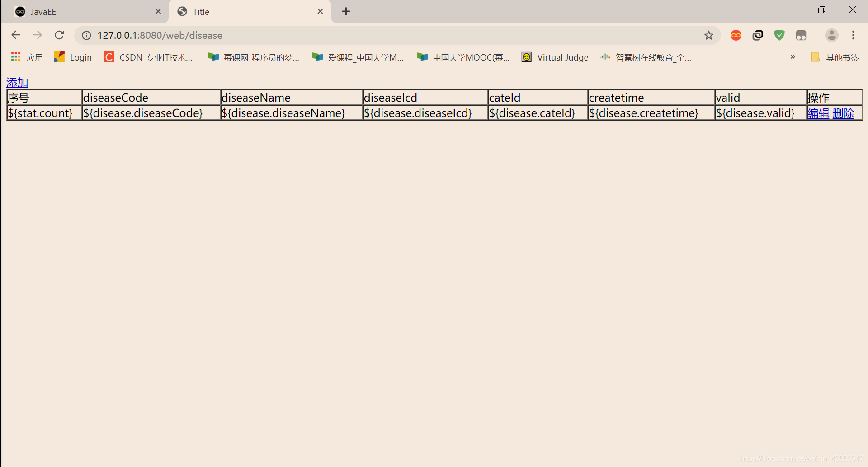Click the diseaseCode column header
Image resolution: width=868 pixels, height=467 pixels.
(x=151, y=98)
